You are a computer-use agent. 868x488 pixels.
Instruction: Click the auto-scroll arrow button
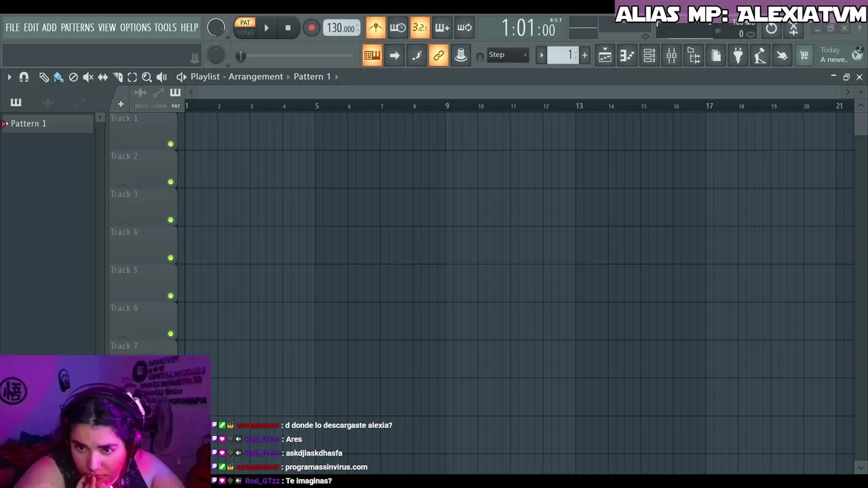394,56
